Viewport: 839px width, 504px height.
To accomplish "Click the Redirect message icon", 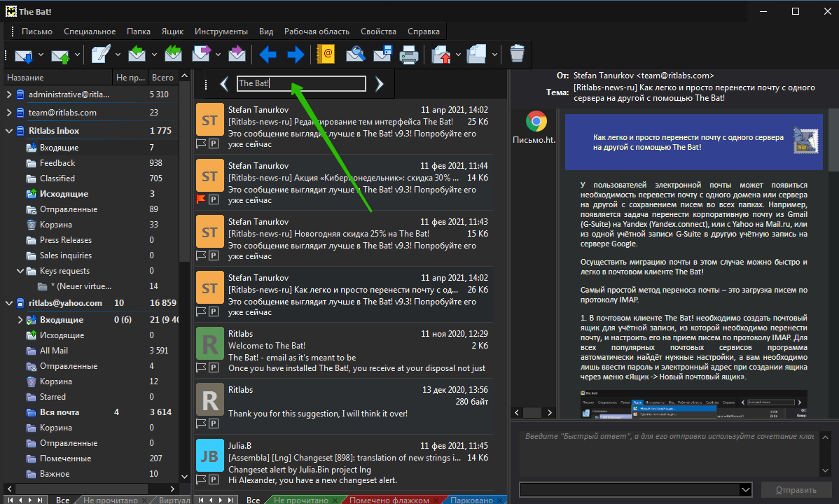I will coord(237,55).
